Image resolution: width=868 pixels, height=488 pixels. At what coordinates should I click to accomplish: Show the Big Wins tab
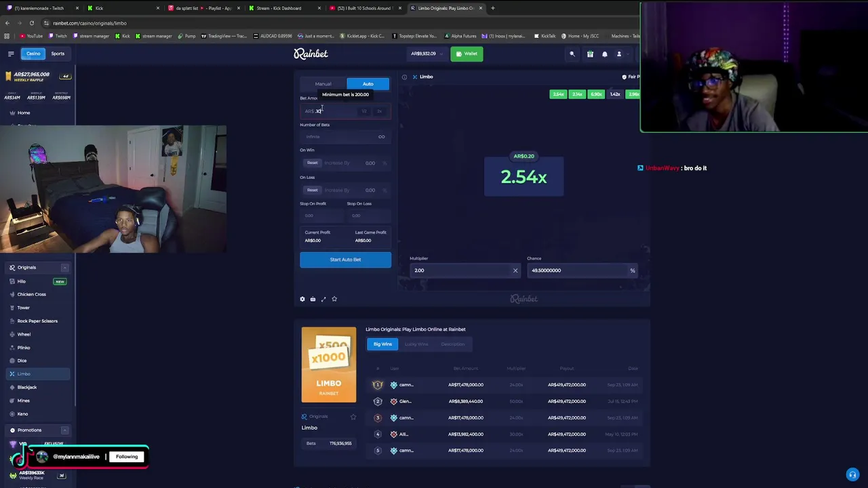(x=382, y=344)
